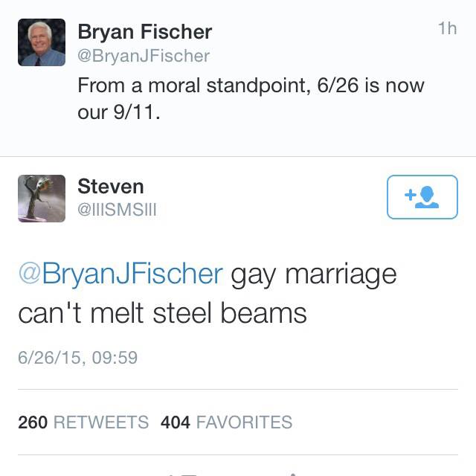Click the Bryan Fischer display name
This screenshot has height=476, width=476.
point(144,32)
